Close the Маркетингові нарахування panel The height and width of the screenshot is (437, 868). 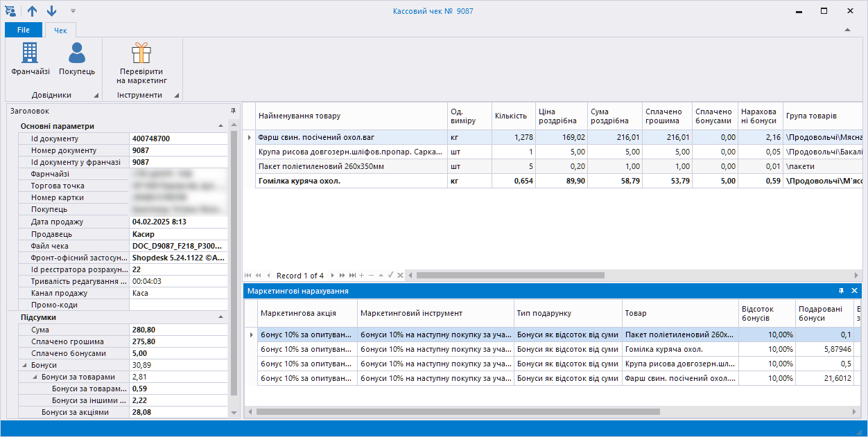tap(854, 291)
